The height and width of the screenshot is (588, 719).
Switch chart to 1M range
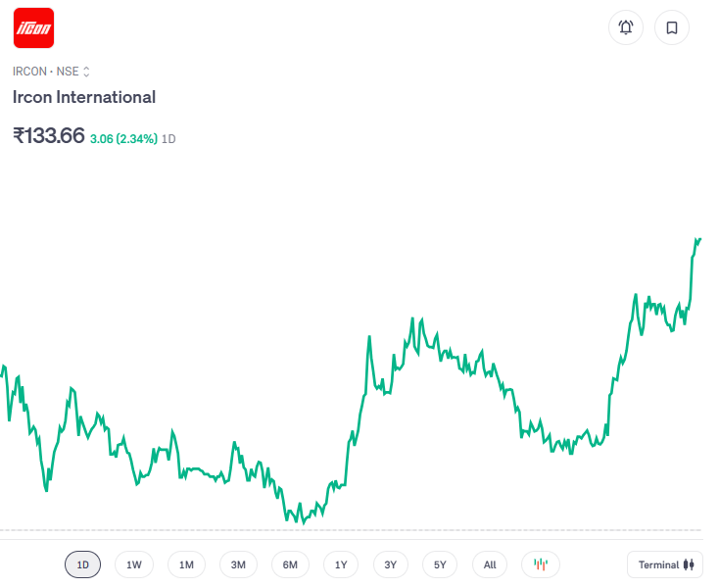coord(186,564)
